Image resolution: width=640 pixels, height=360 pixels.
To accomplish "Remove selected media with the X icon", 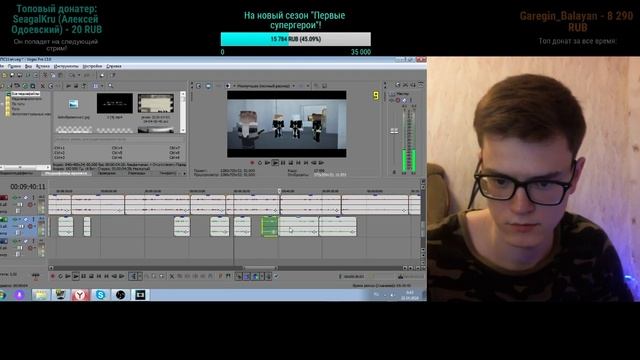I will click(x=42, y=86).
